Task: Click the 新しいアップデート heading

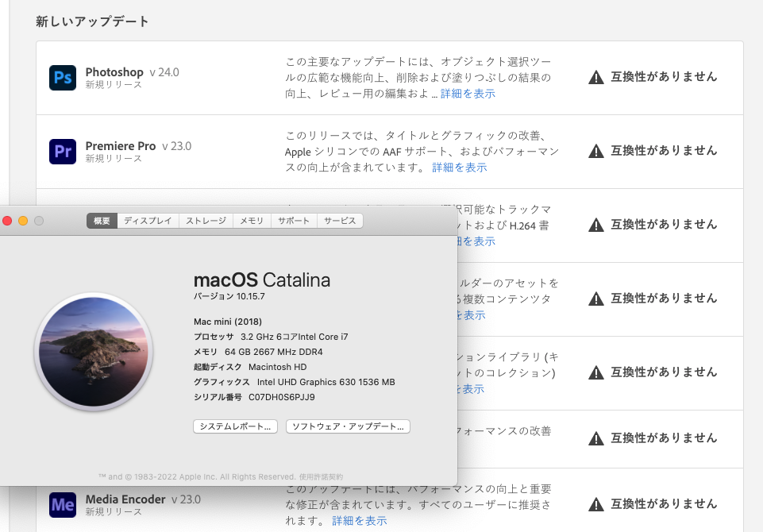Action: coord(92,21)
